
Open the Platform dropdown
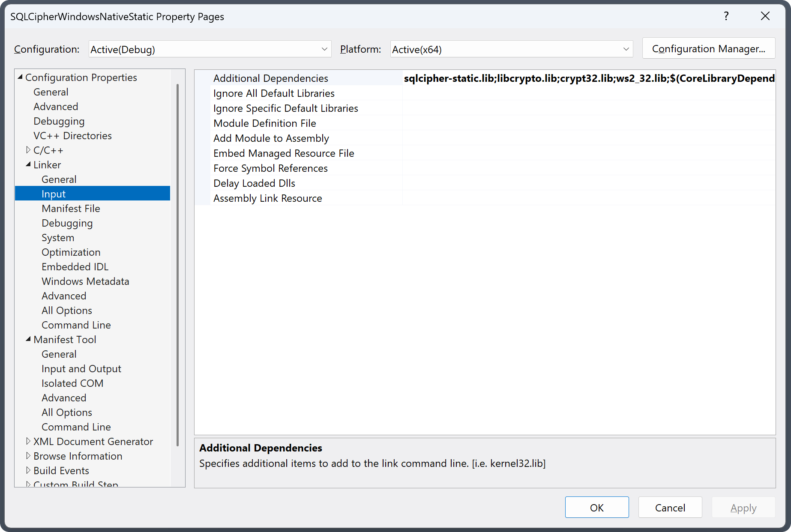(x=512, y=49)
